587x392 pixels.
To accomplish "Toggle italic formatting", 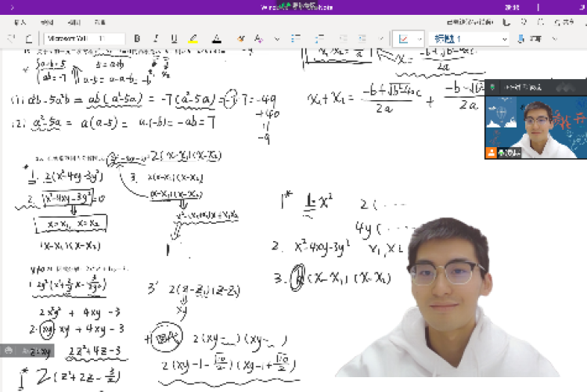I will click(156, 38).
